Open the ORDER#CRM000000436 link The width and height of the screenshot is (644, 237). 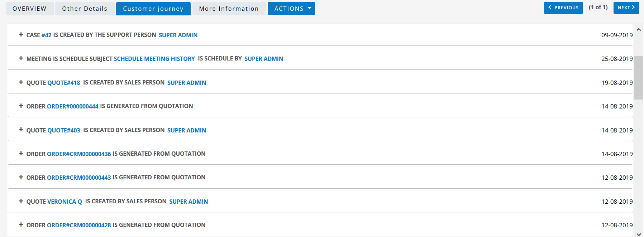pyautogui.click(x=79, y=154)
